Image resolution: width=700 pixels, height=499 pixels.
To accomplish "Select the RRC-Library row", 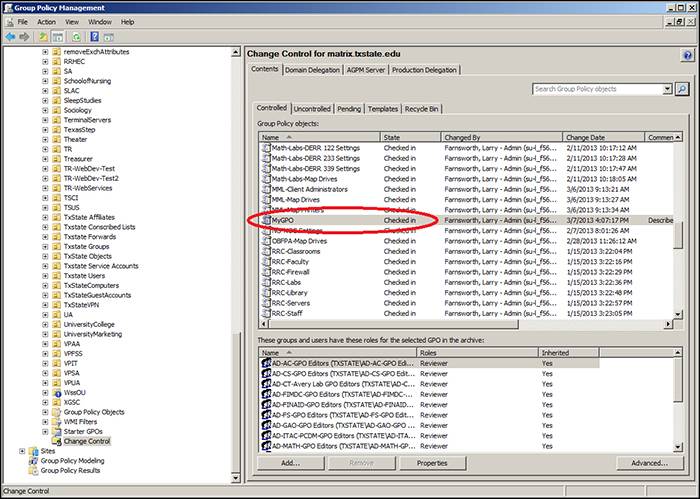I will click(466, 293).
